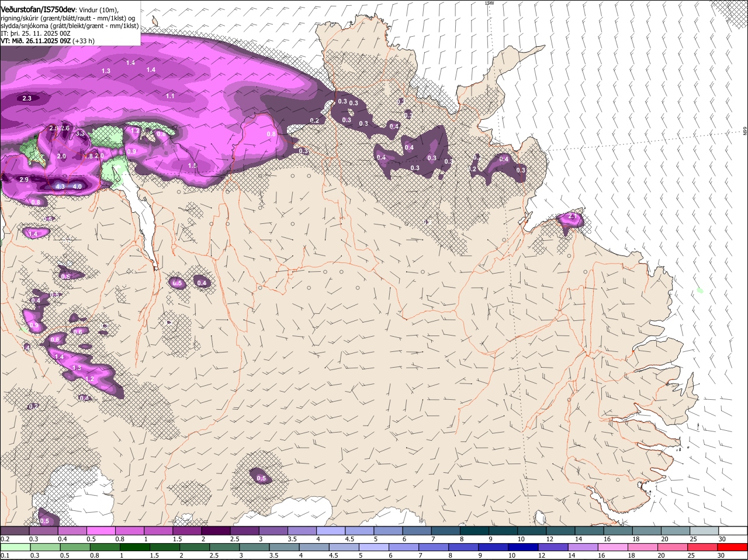Select upper-row slate-blue swatch between 6 and 7
This screenshot has height=560, width=748.
point(417,530)
